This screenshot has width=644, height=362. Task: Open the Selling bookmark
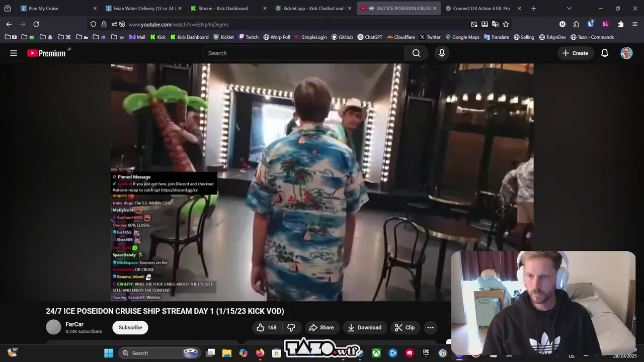click(x=524, y=37)
